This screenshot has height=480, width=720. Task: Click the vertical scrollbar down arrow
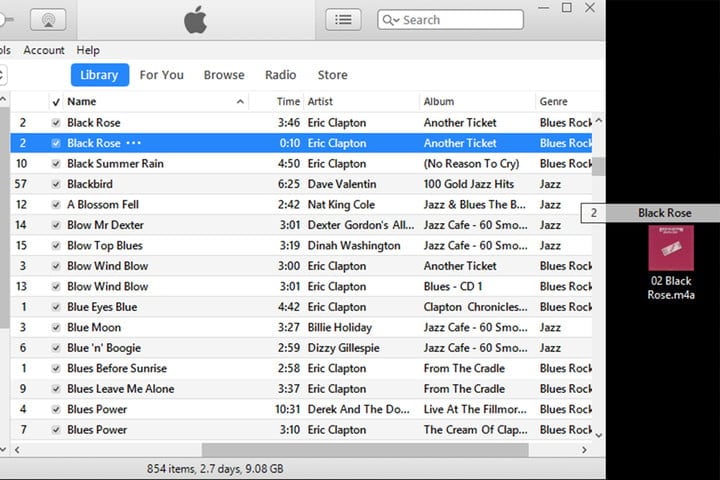(x=598, y=435)
